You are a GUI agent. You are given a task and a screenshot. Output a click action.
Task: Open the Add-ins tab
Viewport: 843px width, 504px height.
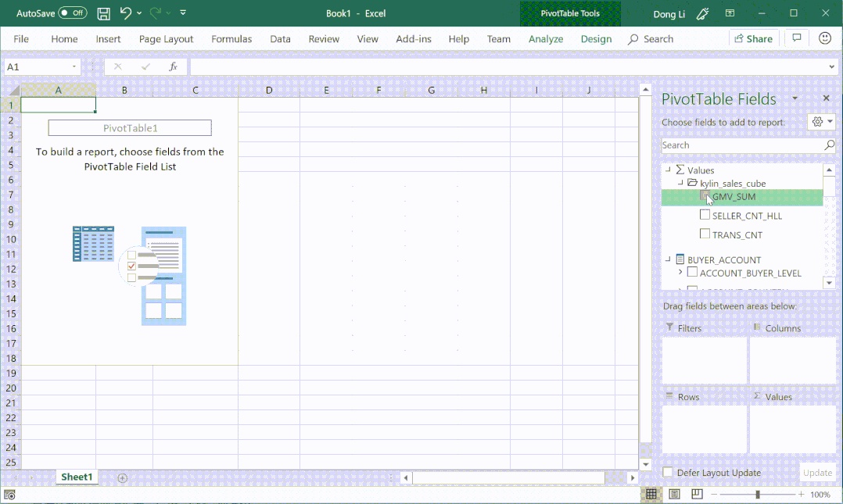pos(414,39)
